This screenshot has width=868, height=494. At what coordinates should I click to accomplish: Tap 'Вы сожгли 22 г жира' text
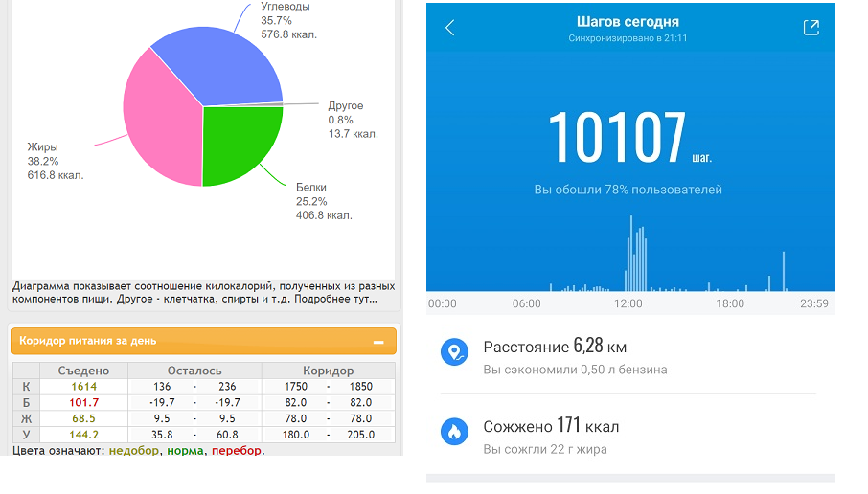pyautogui.click(x=545, y=449)
